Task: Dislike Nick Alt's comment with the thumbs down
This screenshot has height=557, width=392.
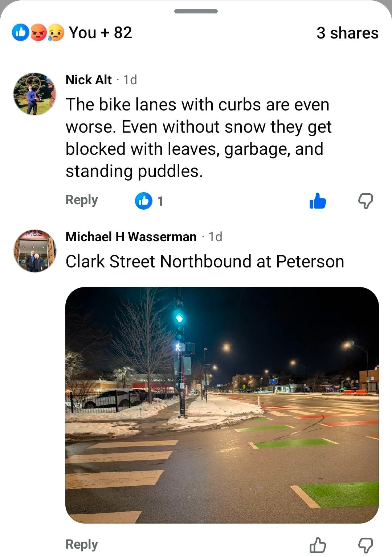Action: click(366, 201)
